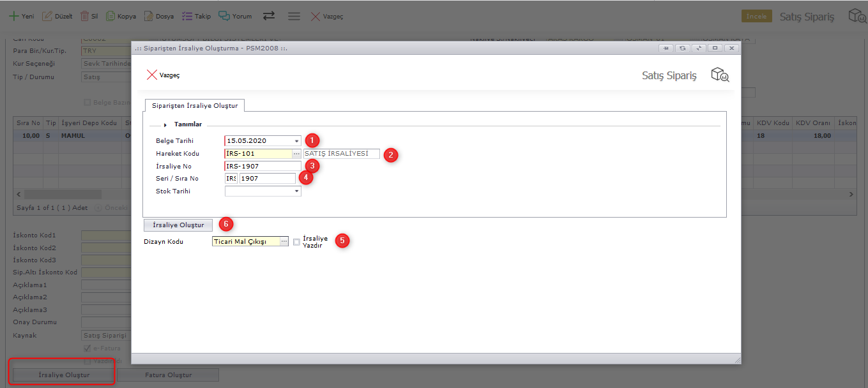Open the Yorum comment bubbles icon
Viewport: 868px width, 388px height.
click(x=224, y=16)
